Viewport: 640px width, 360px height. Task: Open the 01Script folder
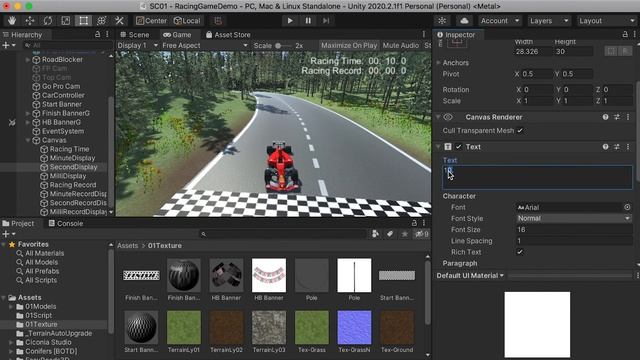pos(38,316)
